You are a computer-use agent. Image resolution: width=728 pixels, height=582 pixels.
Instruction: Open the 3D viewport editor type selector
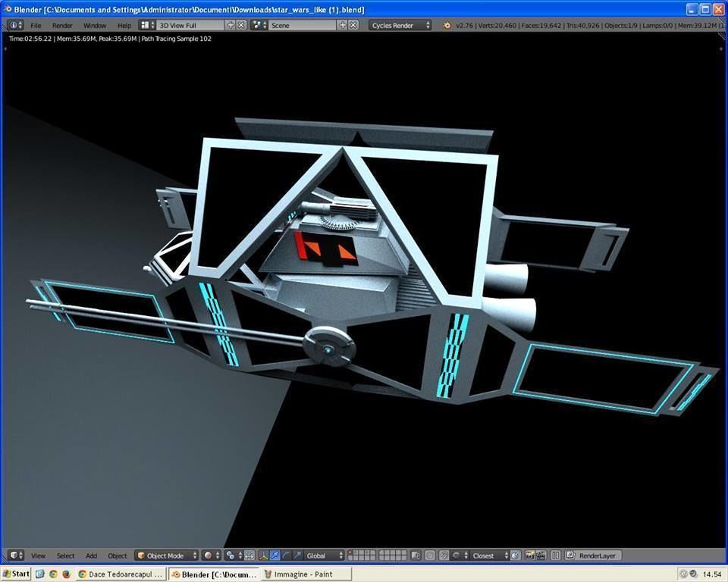pyautogui.click(x=16, y=555)
